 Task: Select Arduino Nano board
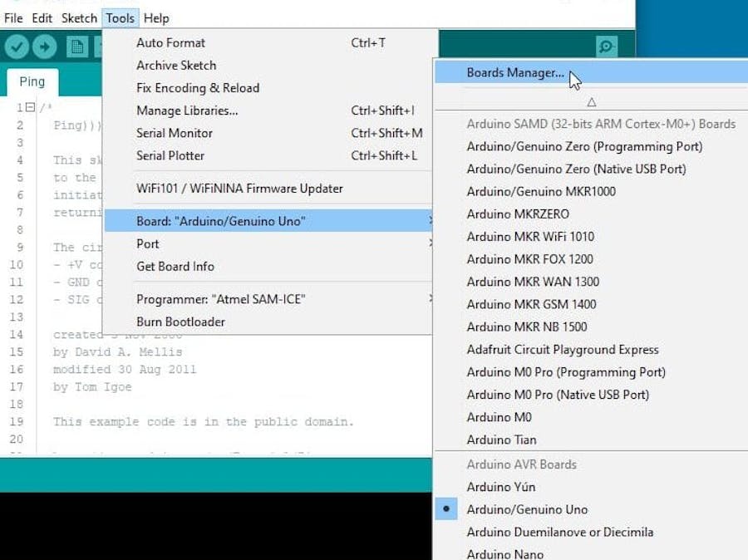pyautogui.click(x=592, y=554)
